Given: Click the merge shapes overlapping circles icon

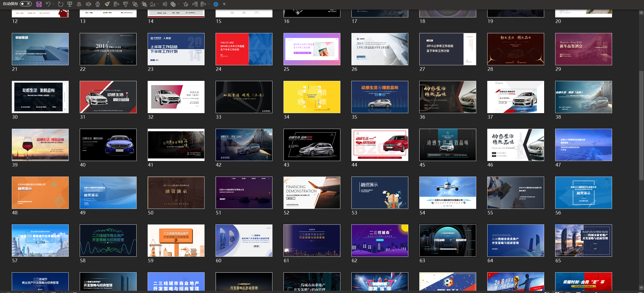Looking at the screenshot, I should tap(173, 4).
